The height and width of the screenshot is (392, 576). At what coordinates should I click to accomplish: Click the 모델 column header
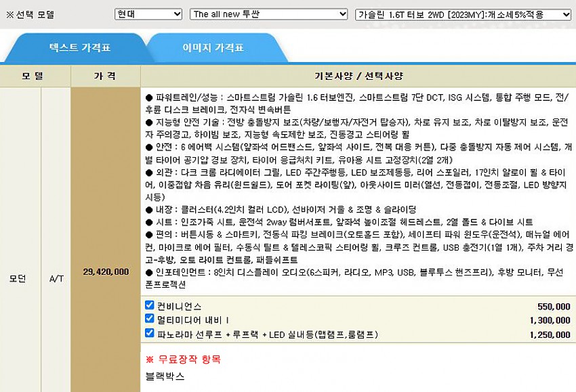coord(32,76)
